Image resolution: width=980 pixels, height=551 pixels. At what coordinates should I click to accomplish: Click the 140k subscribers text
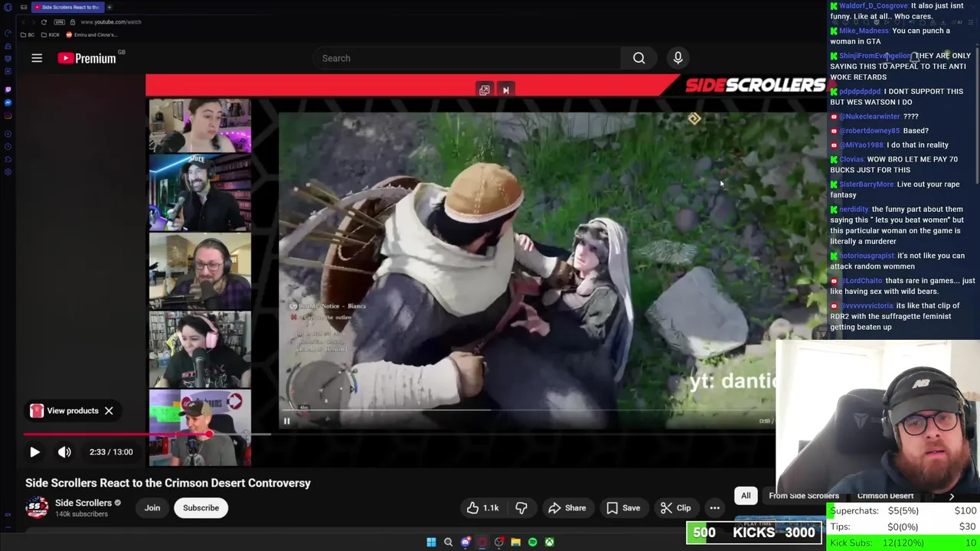(81, 514)
